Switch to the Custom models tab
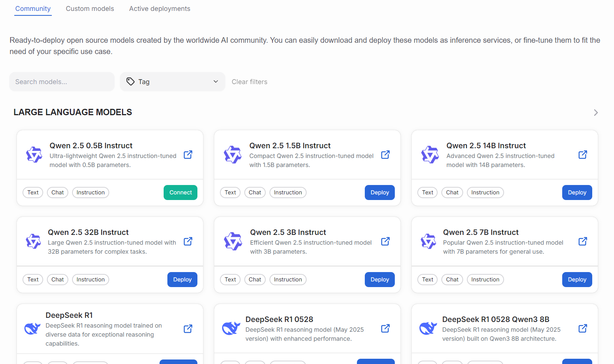614x364 pixels. click(x=90, y=8)
